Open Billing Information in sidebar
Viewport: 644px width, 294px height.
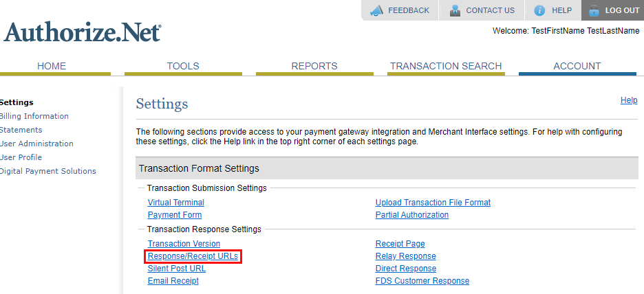[x=34, y=116]
